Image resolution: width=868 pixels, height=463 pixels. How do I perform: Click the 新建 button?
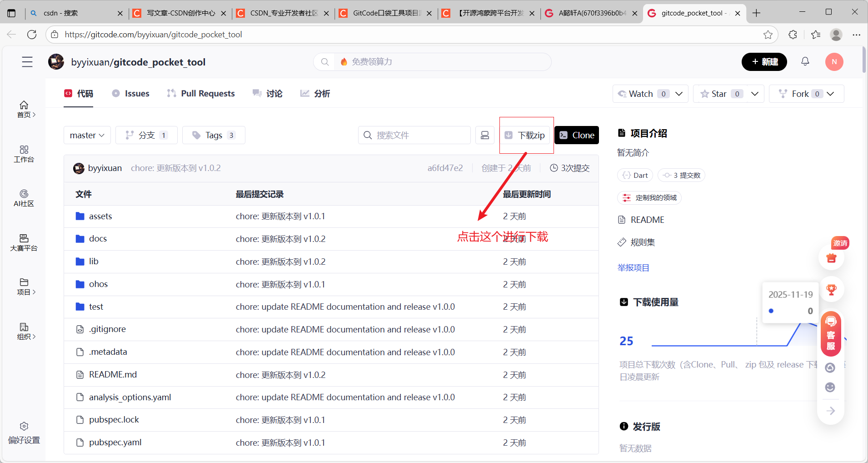point(764,62)
